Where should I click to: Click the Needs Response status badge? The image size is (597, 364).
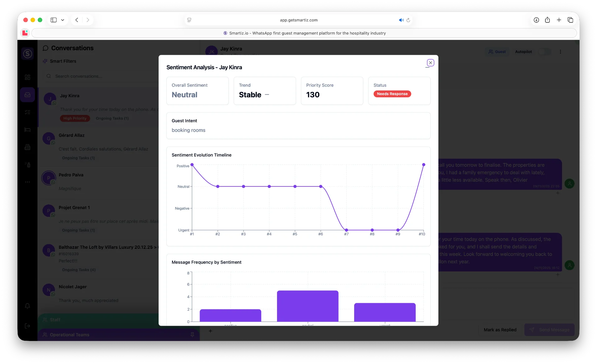(392, 94)
